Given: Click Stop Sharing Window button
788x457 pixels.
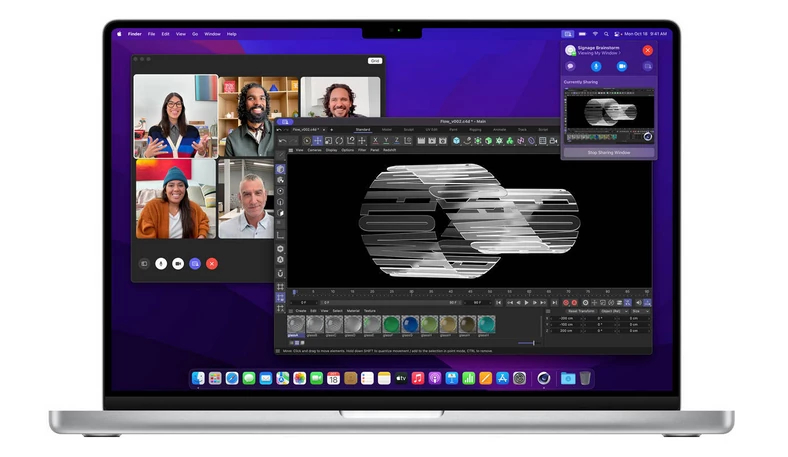Looking at the screenshot, I should 609,152.
